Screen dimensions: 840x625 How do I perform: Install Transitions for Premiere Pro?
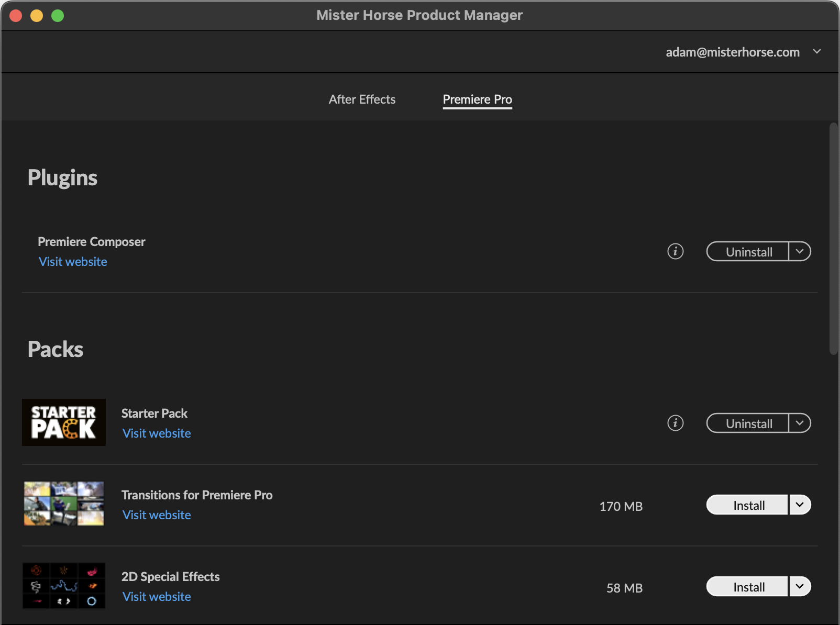747,505
